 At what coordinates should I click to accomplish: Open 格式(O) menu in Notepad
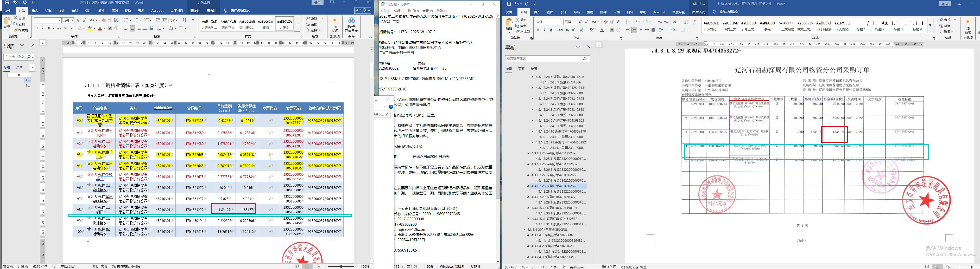413,11
